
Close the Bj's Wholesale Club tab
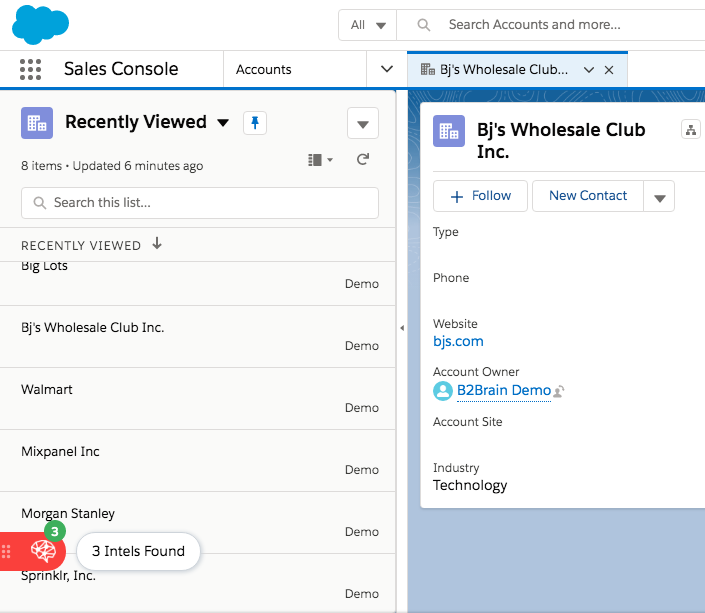[609, 70]
